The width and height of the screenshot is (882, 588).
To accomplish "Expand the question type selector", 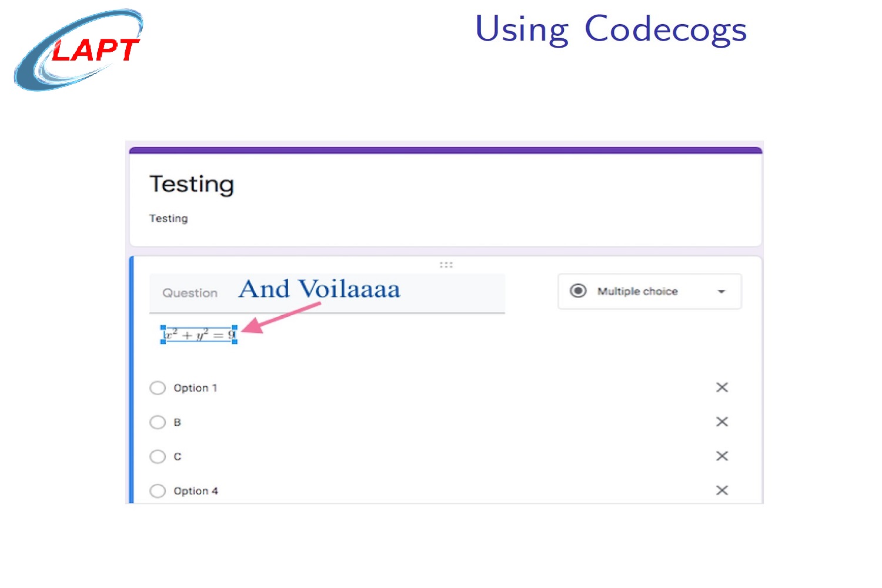I will (x=650, y=290).
